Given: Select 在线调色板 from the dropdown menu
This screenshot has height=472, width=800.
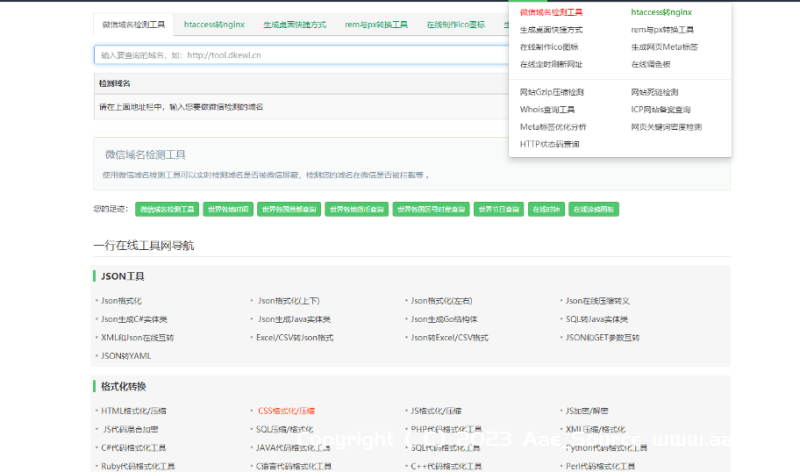Looking at the screenshot, I should click(651, 64).
